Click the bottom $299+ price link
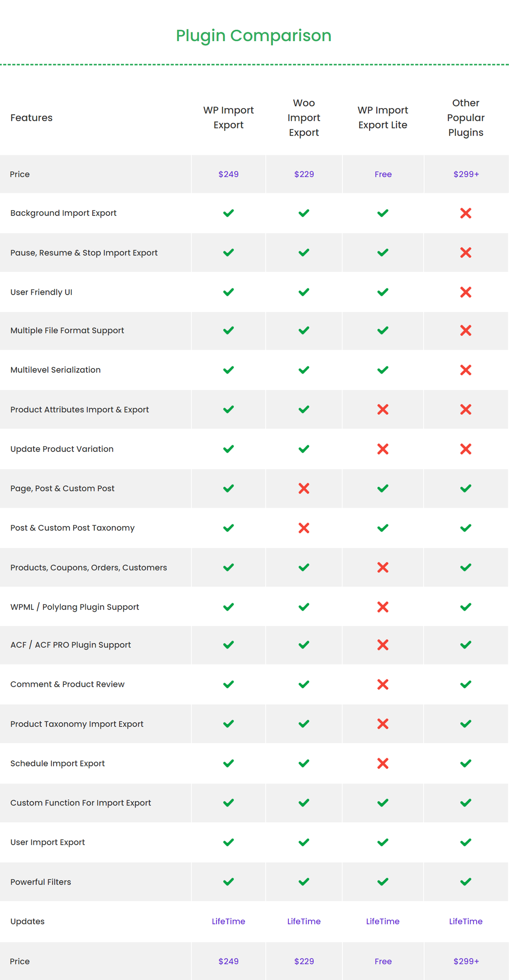Viewport: 509px width, 980px height. (x=466, y=961)
